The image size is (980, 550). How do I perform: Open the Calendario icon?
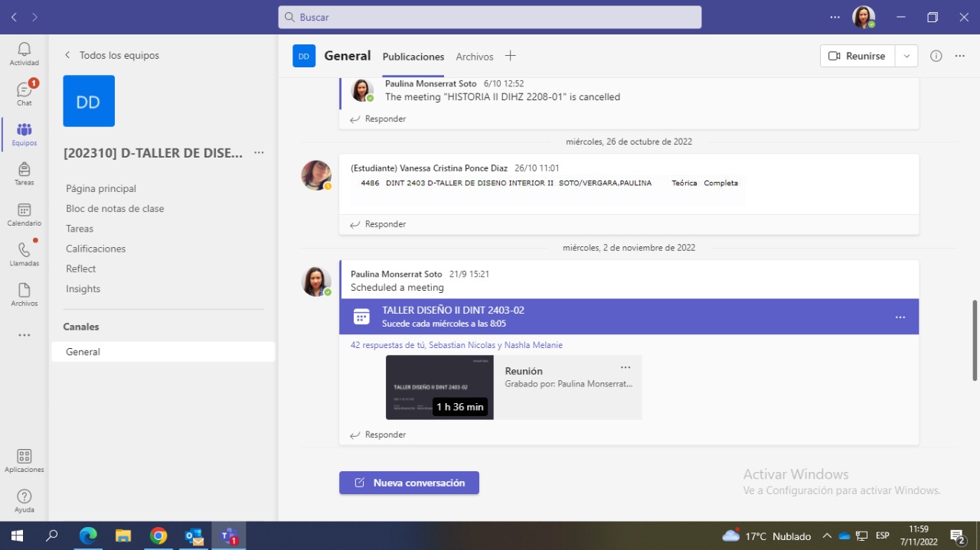24,213
